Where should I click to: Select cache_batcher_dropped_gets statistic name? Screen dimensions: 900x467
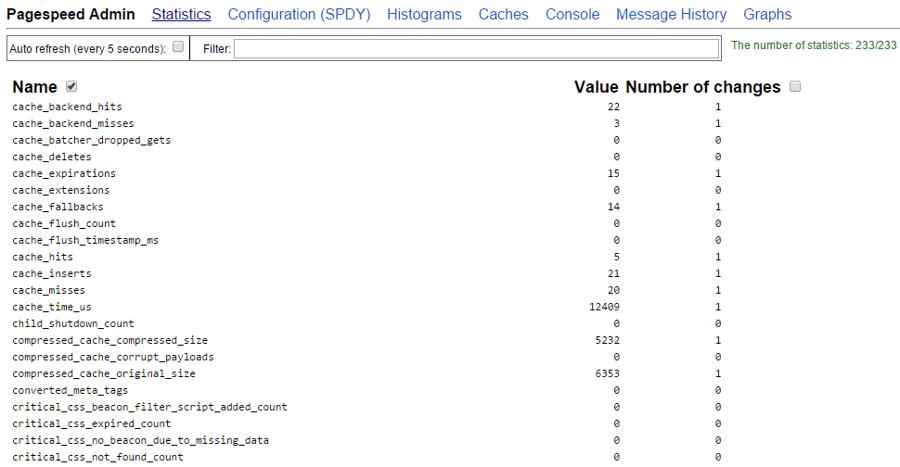tap(91, 140)
